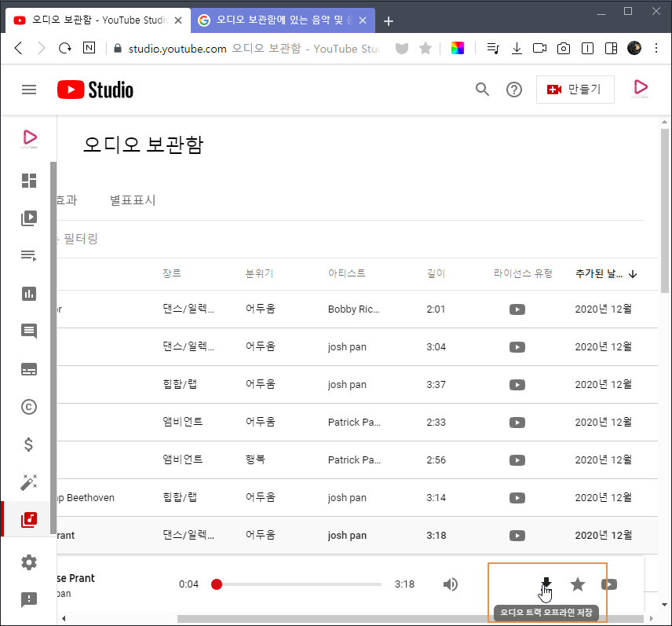Star the currently playing track
This screenshot has height=626, width=672.
point(577,584)
